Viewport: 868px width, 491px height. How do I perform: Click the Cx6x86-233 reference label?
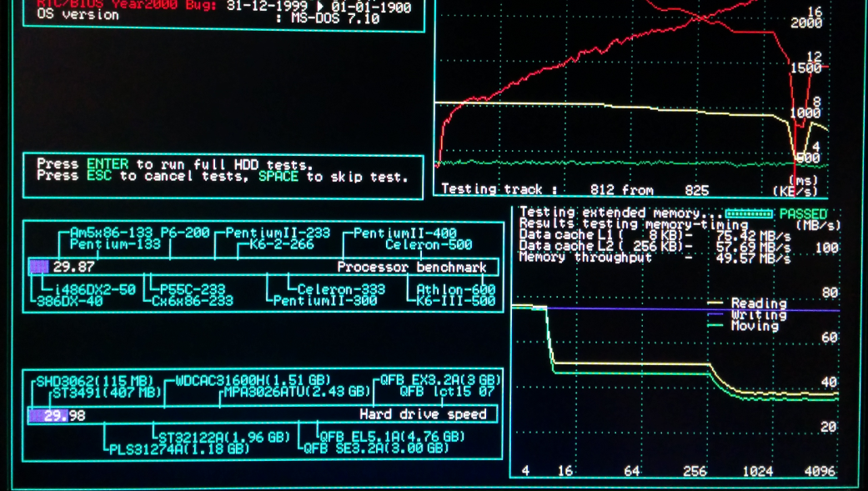tap(193, 301)
